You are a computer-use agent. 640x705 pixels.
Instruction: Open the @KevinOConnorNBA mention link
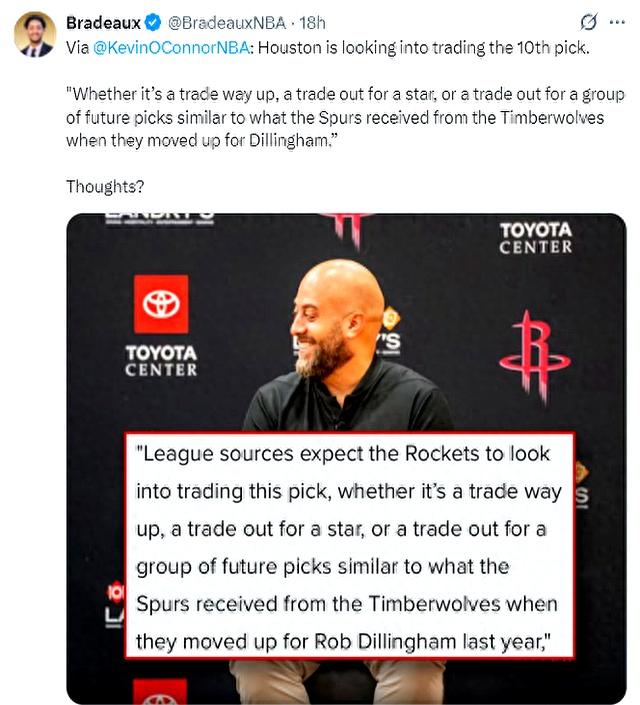pos(171,48)
